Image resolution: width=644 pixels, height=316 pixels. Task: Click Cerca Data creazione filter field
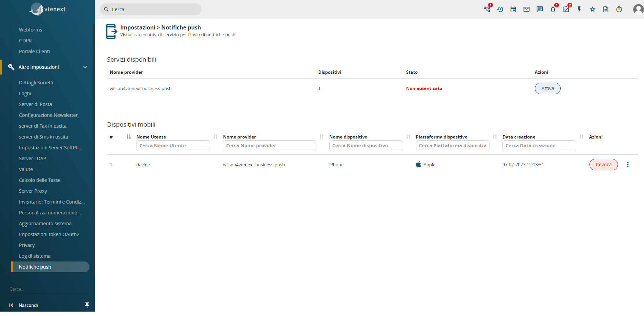point(539,146)
